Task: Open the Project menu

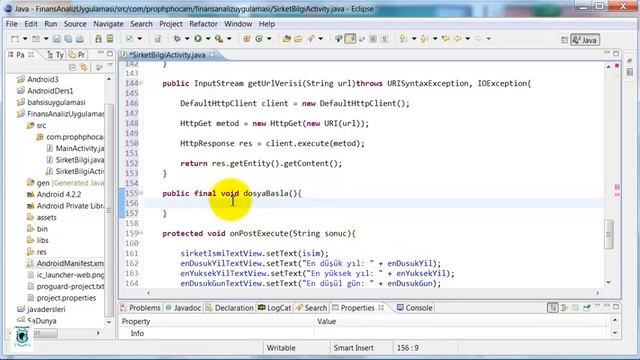Action: click(171, 24)
